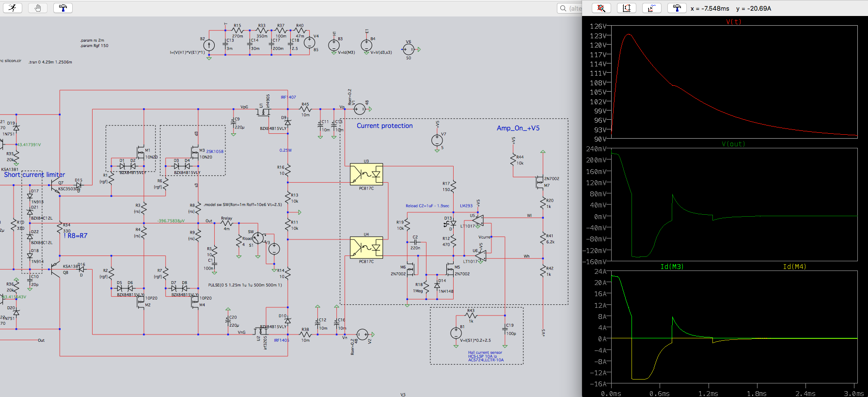This screenshot has width=868, height=397.
Task: Select the V6 voltage source symbol
Action: (x=409, y=49)
